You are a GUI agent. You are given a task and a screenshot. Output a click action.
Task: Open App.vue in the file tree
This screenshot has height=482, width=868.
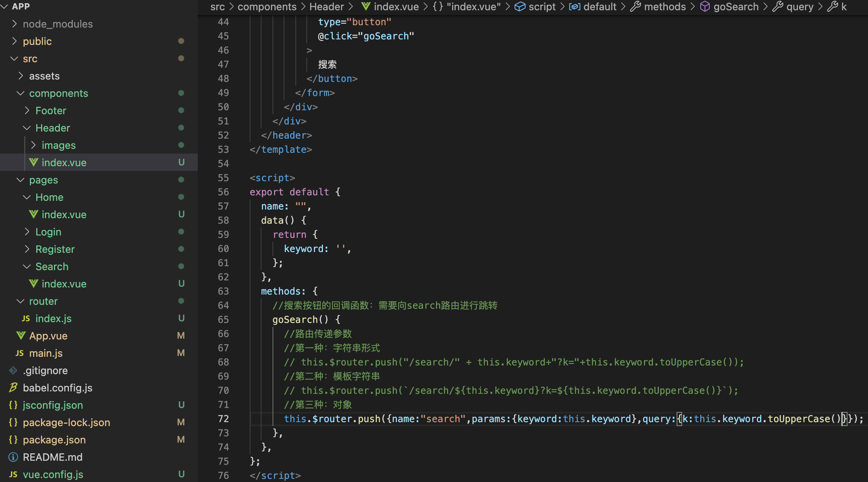pos(48,336)
